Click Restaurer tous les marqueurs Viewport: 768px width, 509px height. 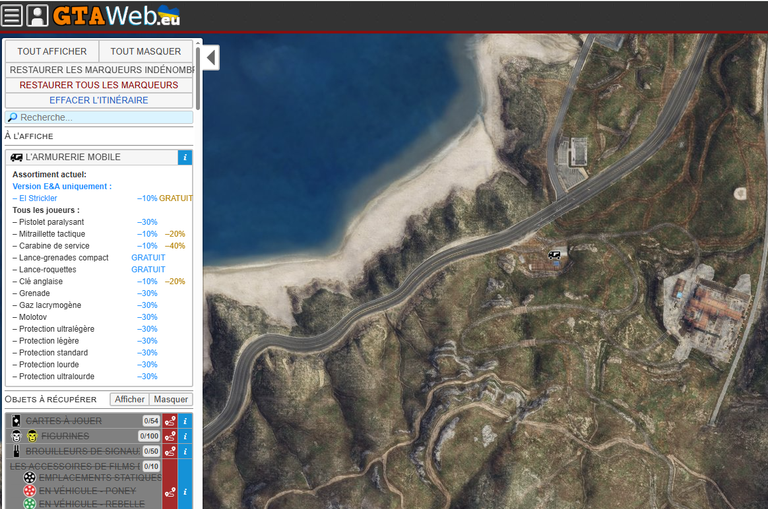[99, 85]
